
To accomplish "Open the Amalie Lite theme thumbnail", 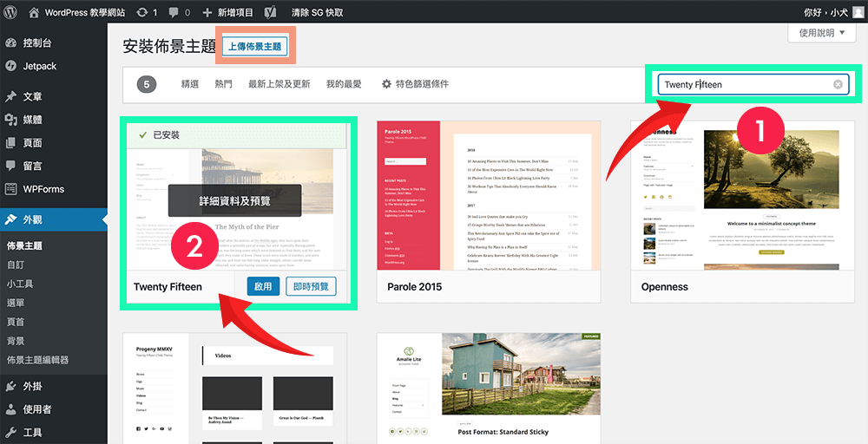I will (489, 388).
